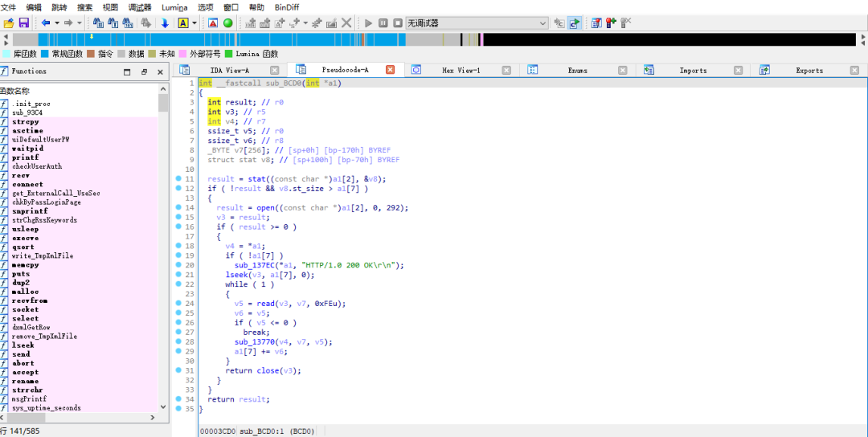Open the dropdown beside the yellow A icon
Viewport: 868px width, 437px height.
(x=194, y=22)
